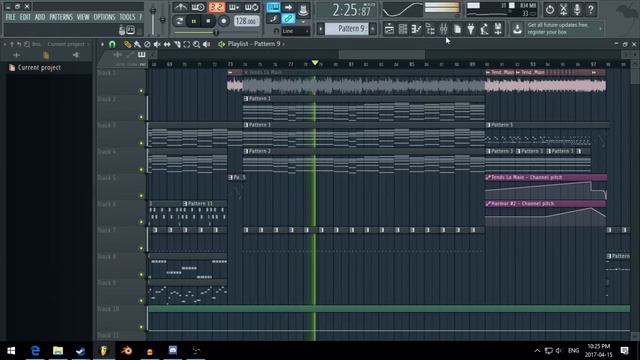Select the playlist Slice tool
The height and width of the screenshot is (360, 640).
point(177,44)
